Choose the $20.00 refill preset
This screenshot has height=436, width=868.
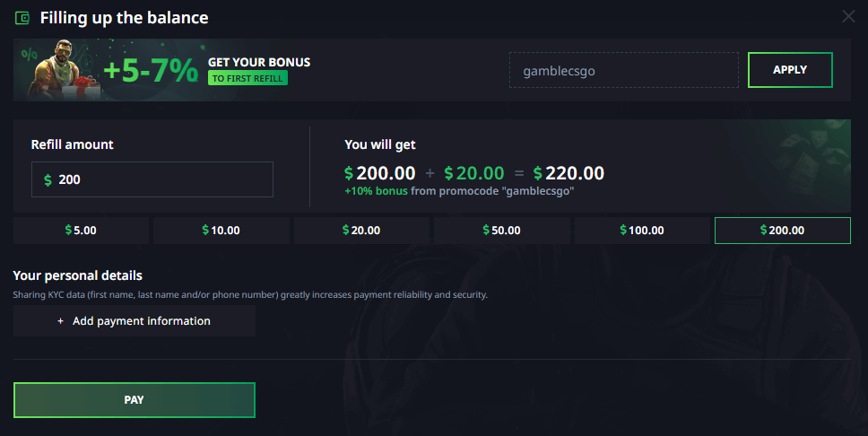361,231
